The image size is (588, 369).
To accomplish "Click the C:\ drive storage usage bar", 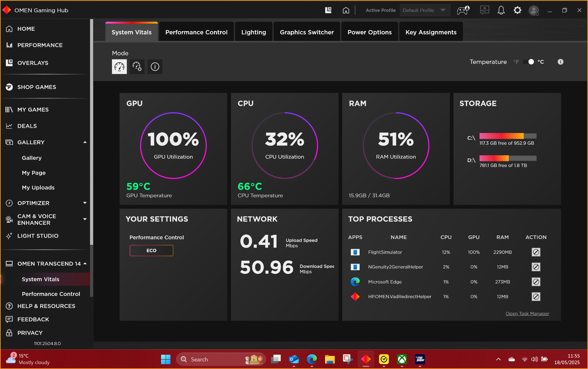I will click(508, 136).
